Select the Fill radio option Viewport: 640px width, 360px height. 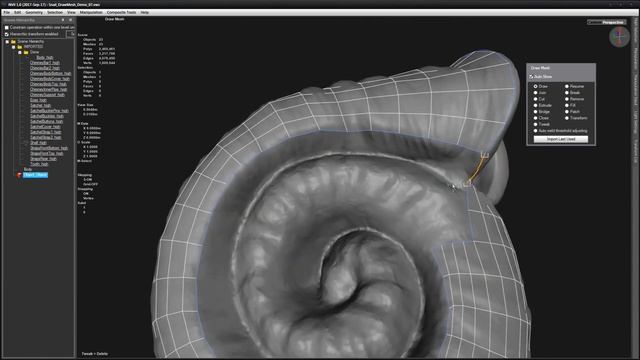pyautogui.click(x=567, y=105)
